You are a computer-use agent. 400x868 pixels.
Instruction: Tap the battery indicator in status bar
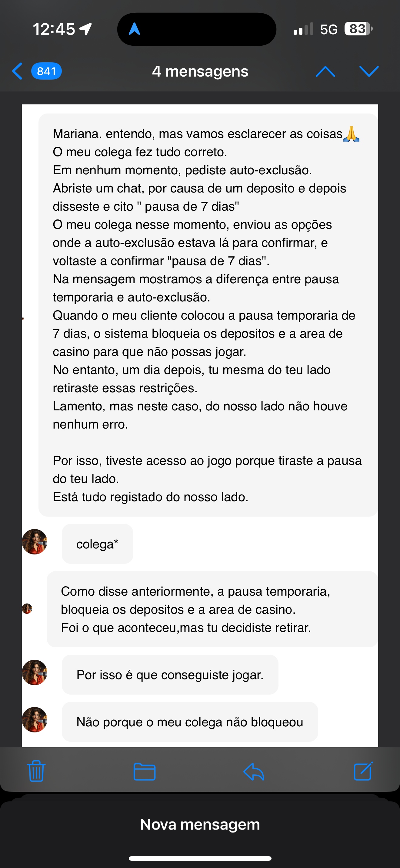358,29
